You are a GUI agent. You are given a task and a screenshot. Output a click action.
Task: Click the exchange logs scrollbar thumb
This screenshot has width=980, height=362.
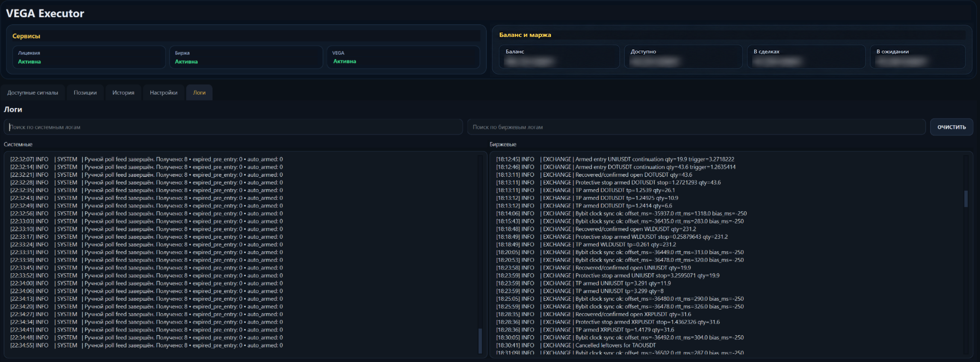(966, 199)
